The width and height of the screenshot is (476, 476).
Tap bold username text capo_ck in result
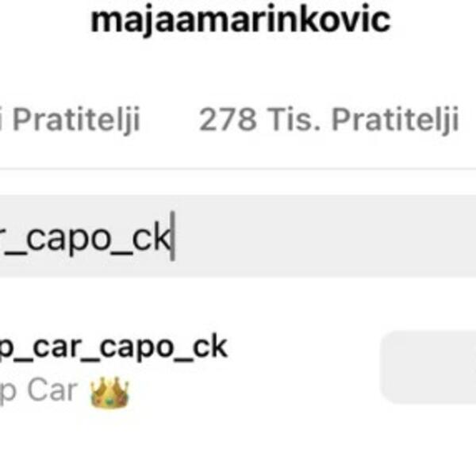(x=163, y=348)
